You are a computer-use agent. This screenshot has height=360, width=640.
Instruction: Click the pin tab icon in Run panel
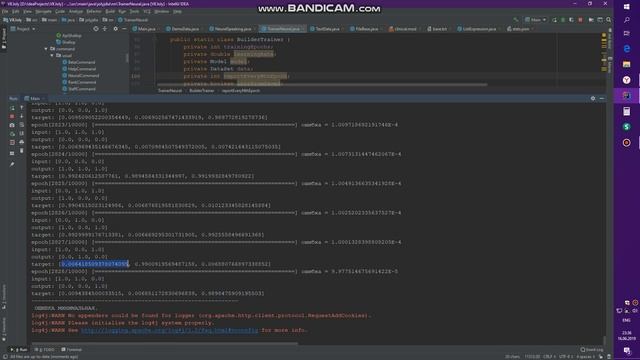point(12,164)
